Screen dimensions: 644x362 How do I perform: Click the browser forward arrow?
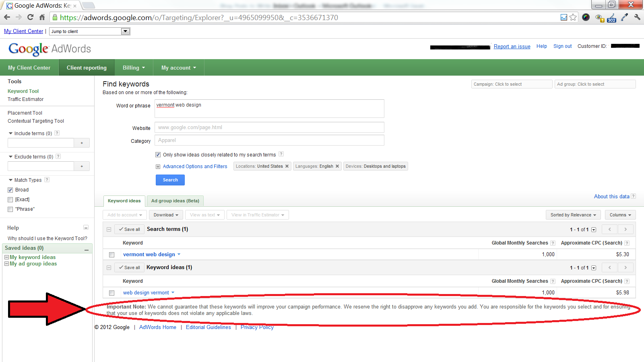pyautogui.click(x=19, y=17)
